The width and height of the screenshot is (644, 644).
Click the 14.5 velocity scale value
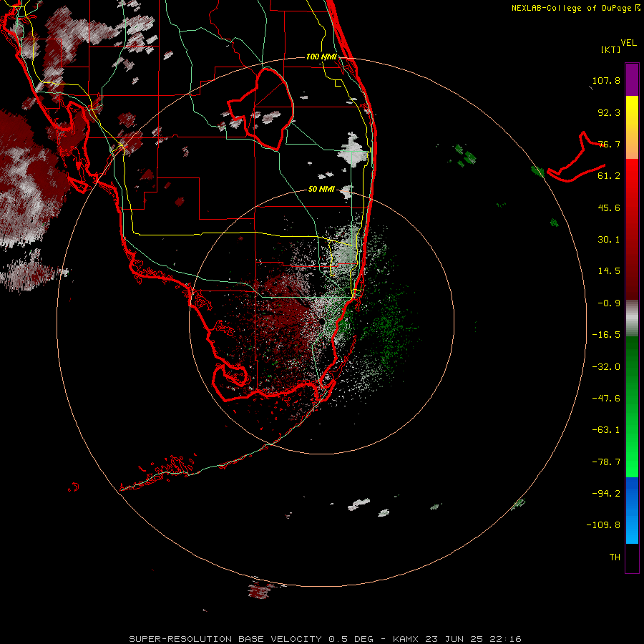click(x=609, y=271)
